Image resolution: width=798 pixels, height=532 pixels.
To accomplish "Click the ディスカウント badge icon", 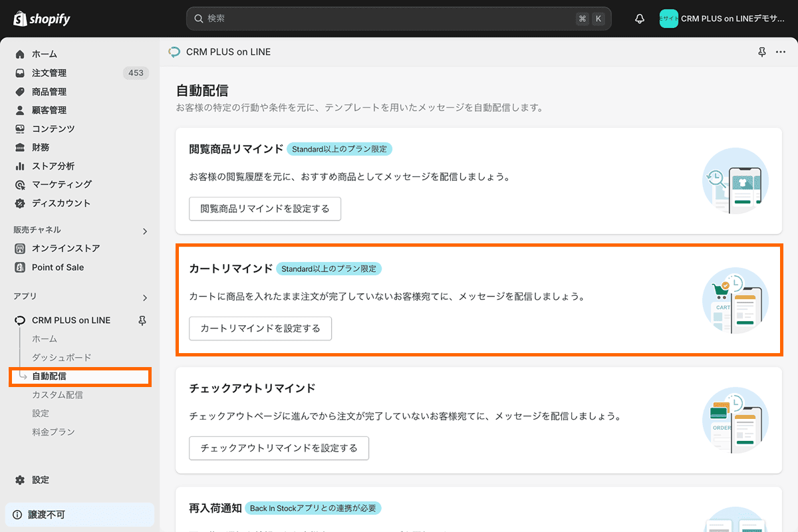I will [20, 203].
